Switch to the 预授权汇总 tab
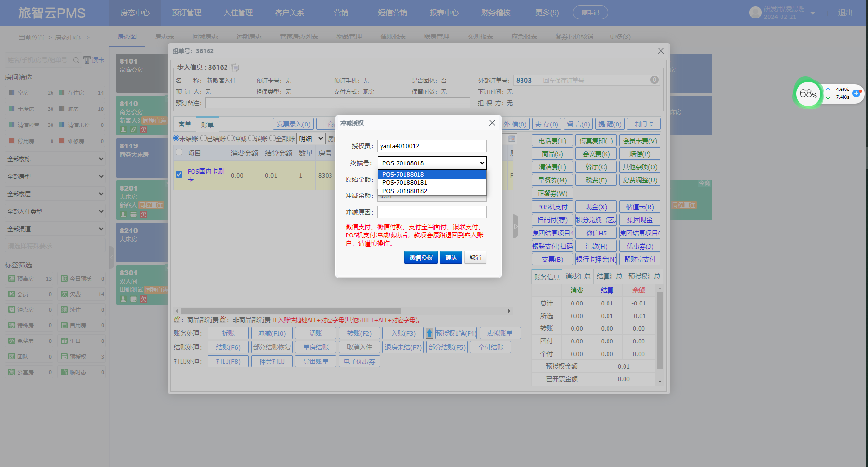The width and height of the screenshot is (868, 467). [644, 276]
